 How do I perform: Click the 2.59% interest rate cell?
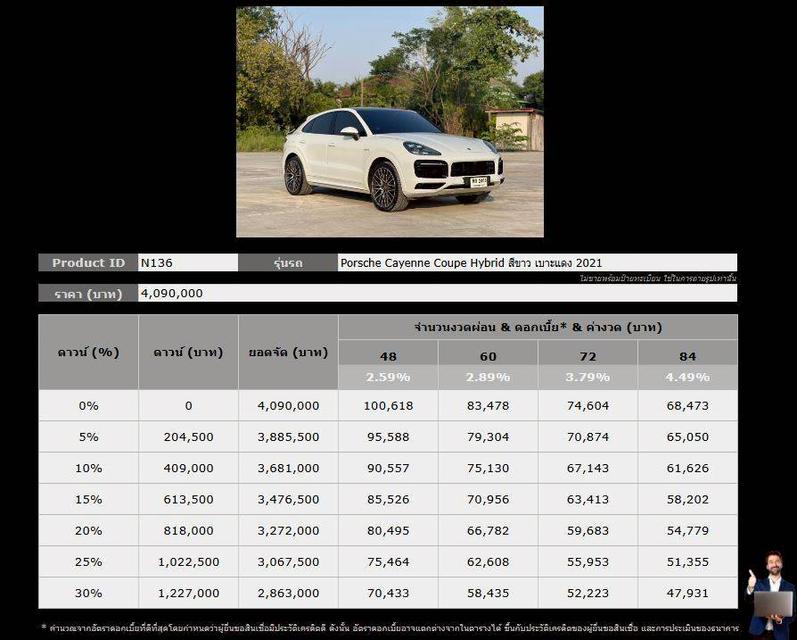pos(388,377)
